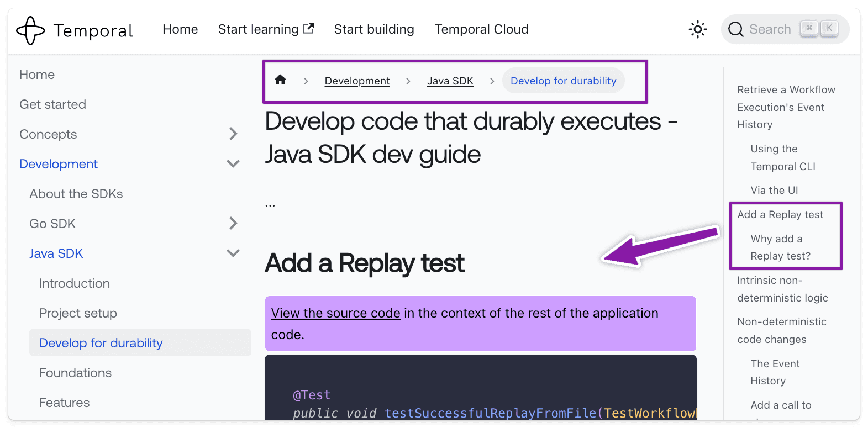Screen dimensions: 868x428
Task: Open Java SDK in the sidebar
Action: tap(56, 253)
